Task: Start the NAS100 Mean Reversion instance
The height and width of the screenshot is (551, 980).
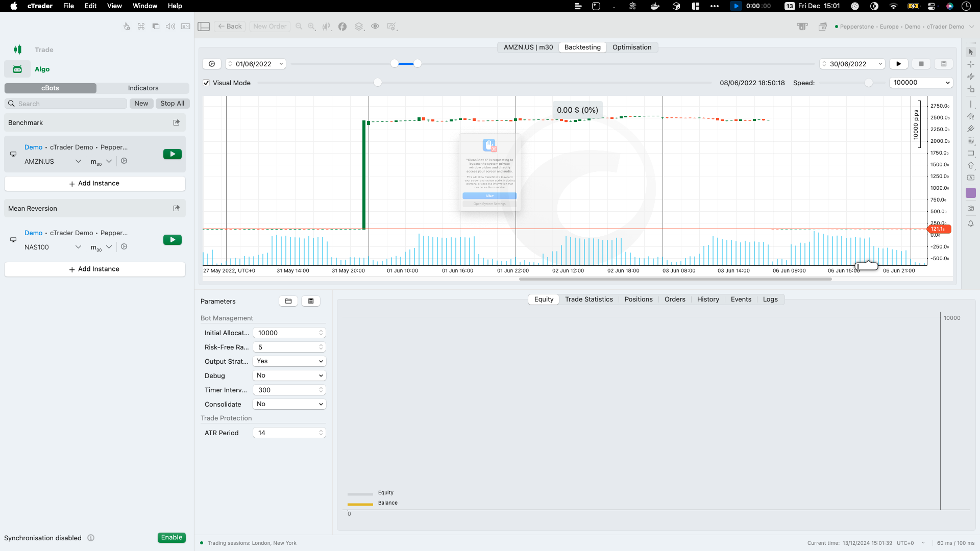Action: pyautogui.click(x=173, y=240)
